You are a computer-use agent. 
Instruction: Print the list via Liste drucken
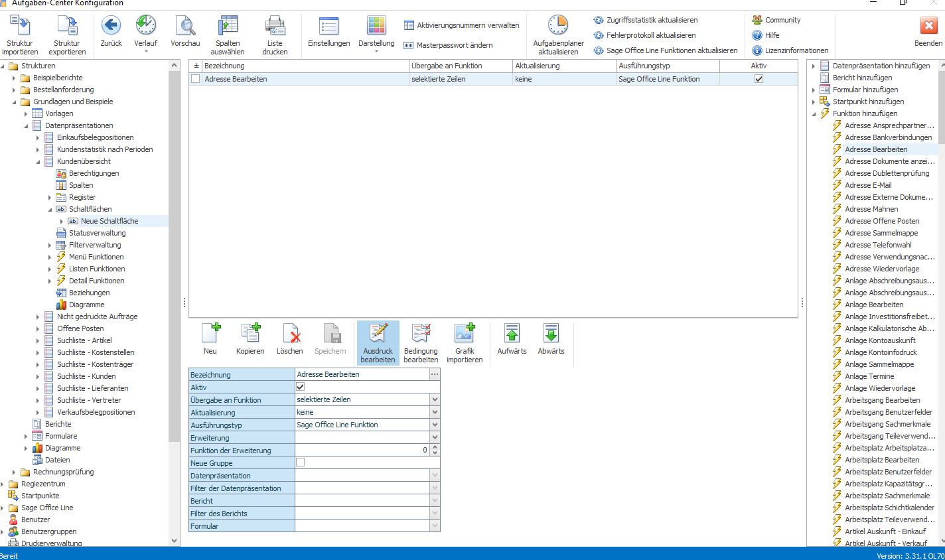point(275,26)
